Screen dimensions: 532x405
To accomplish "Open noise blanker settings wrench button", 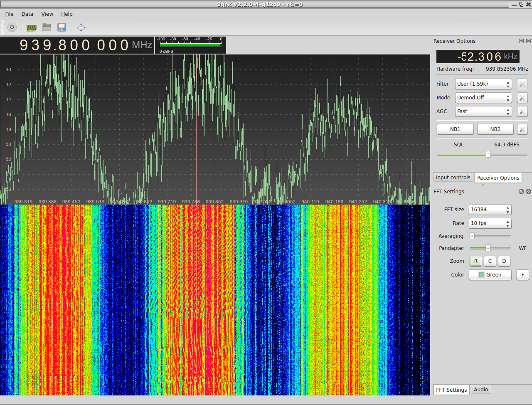I will pos(522,129).
